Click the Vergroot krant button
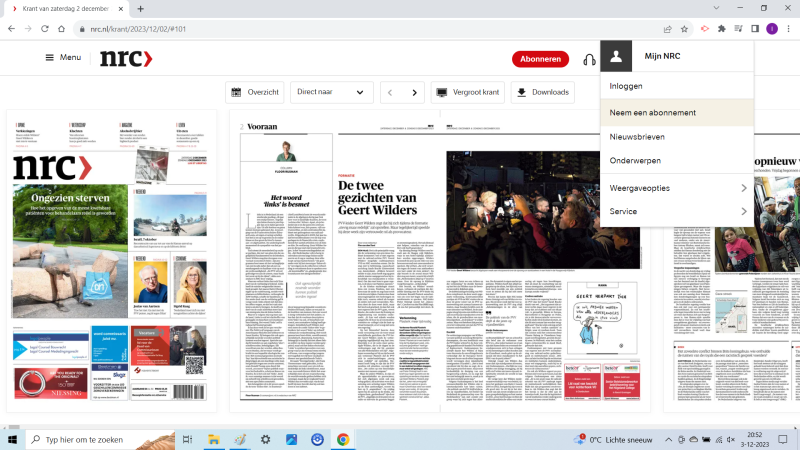 [468, 93]
